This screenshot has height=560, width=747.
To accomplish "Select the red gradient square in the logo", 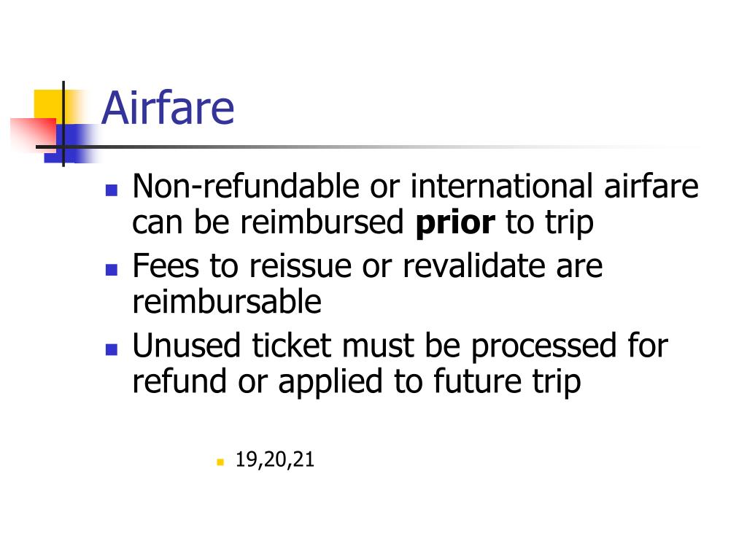I will [34, 134].
